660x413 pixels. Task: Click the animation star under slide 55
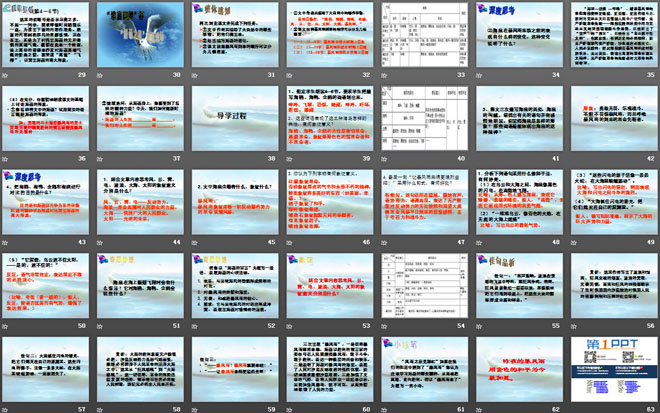pyautogui.click(x=479, y=326)
